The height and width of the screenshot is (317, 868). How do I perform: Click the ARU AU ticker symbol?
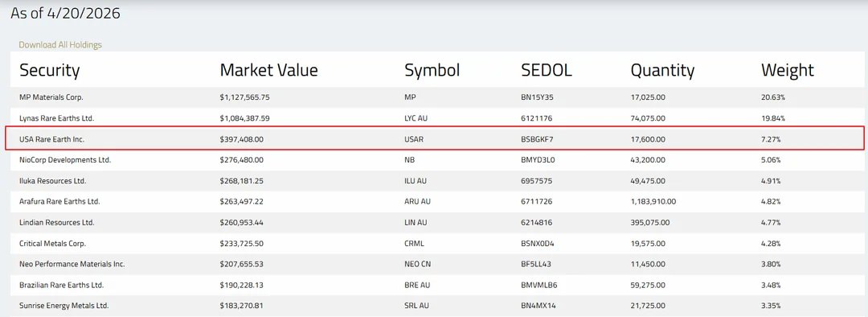point(417,202)
